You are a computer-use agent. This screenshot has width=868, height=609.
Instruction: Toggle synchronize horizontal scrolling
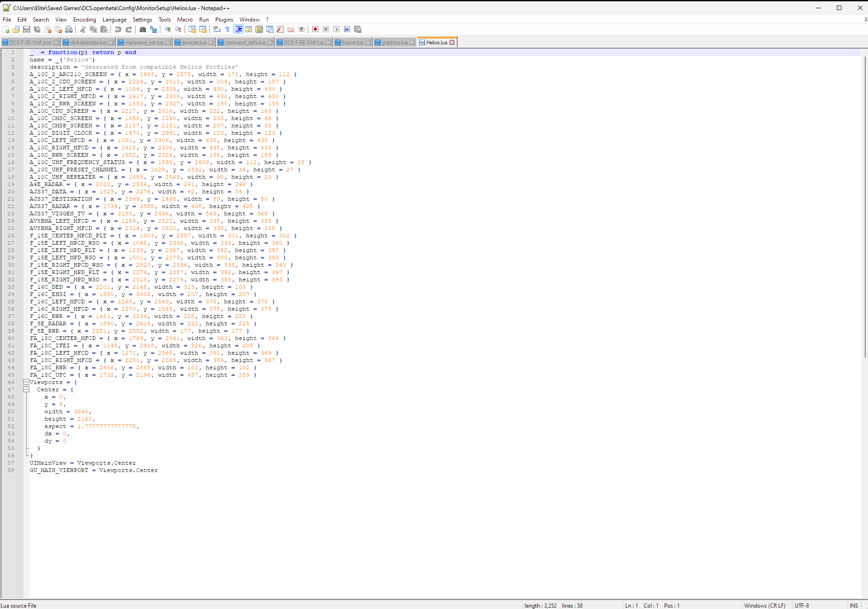point(203,29)
